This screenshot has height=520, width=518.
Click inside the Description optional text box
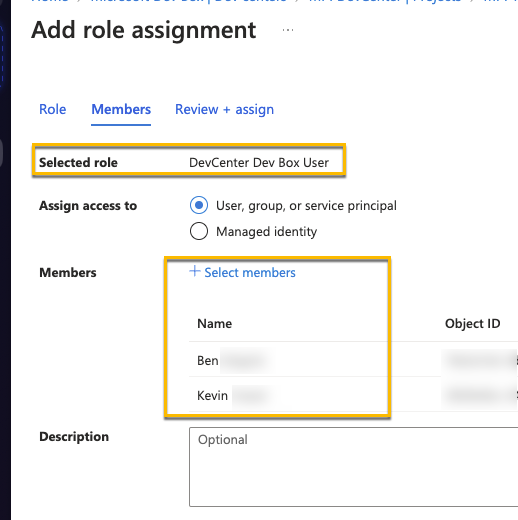coord(353,467)
